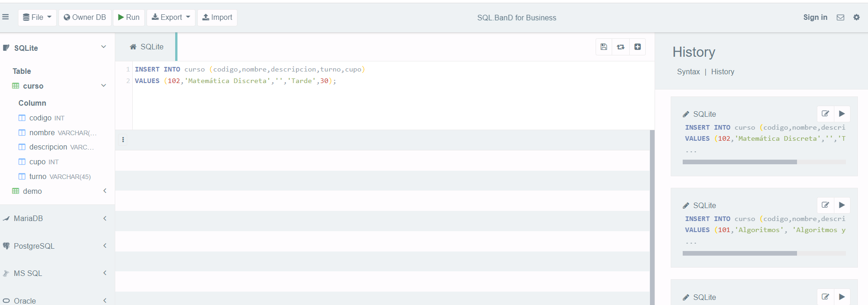Click the MariaDB seal icon
868x305 pixels.
6,219
